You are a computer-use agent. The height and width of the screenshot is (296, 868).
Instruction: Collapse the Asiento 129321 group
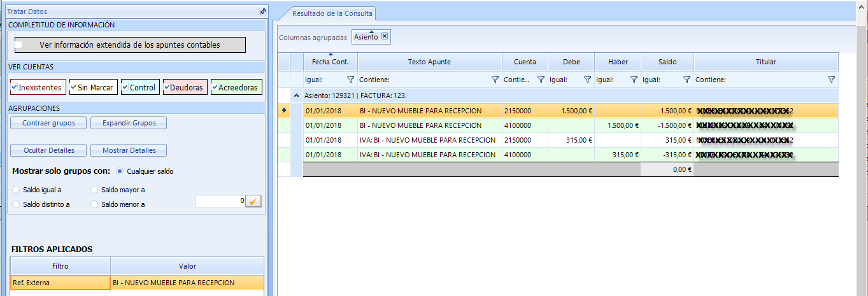(x=296, y=95)
